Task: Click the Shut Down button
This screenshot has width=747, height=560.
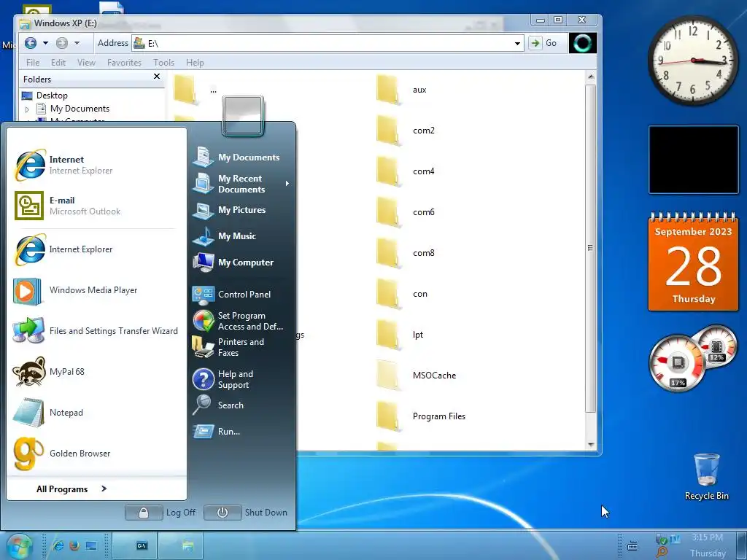Action: coord(247,513)
